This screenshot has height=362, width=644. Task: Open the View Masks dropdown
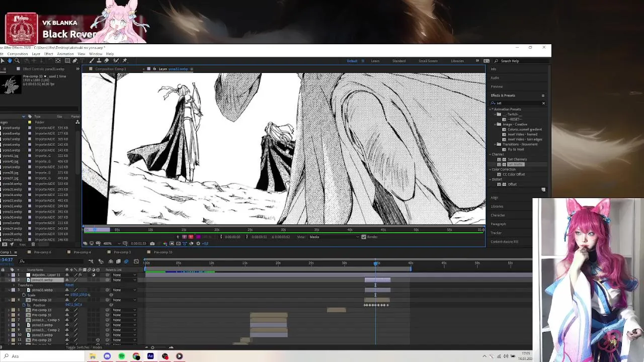tap(334, 237)
